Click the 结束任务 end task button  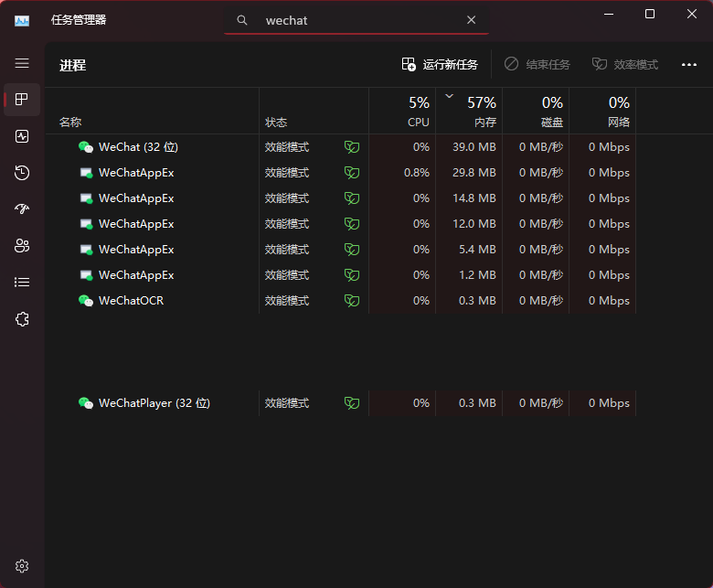(x=537, y=65)
